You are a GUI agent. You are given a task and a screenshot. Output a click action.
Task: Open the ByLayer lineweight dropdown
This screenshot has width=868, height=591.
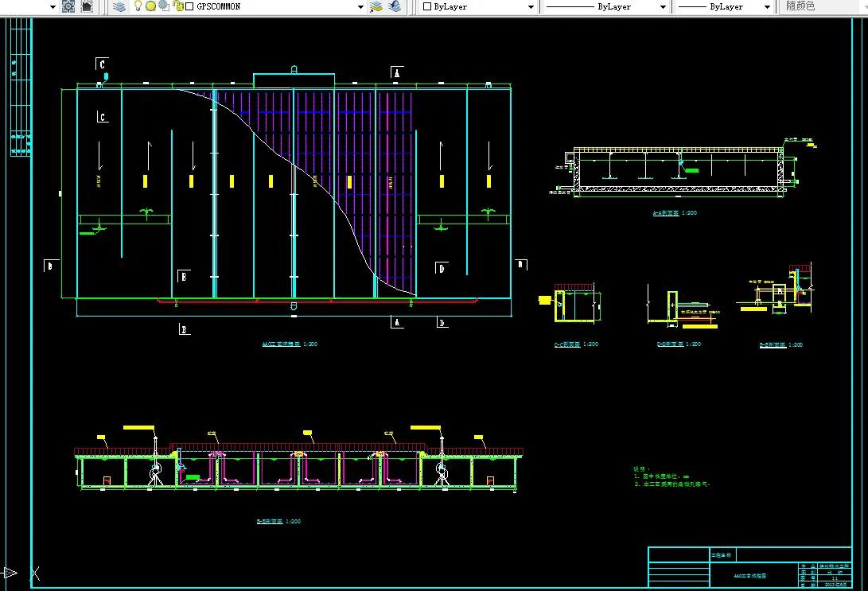767,7
